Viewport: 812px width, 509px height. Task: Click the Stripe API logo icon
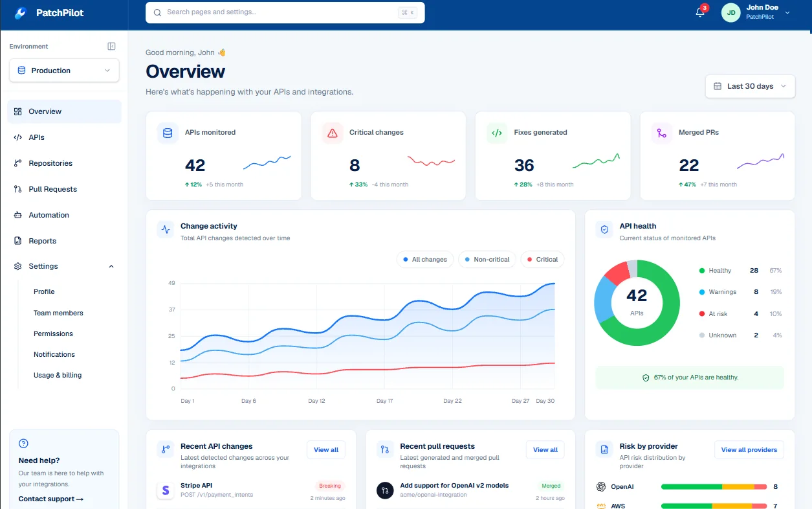click(x=166, y=490)
